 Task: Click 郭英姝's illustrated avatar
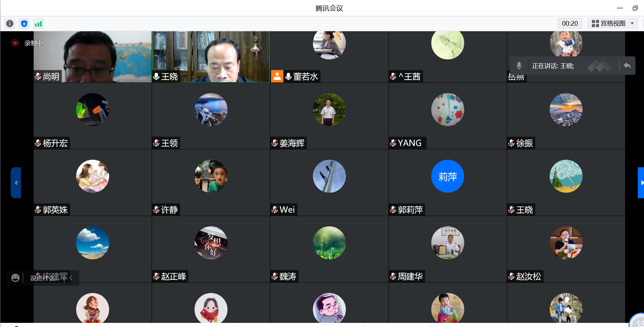coord(93,176)
